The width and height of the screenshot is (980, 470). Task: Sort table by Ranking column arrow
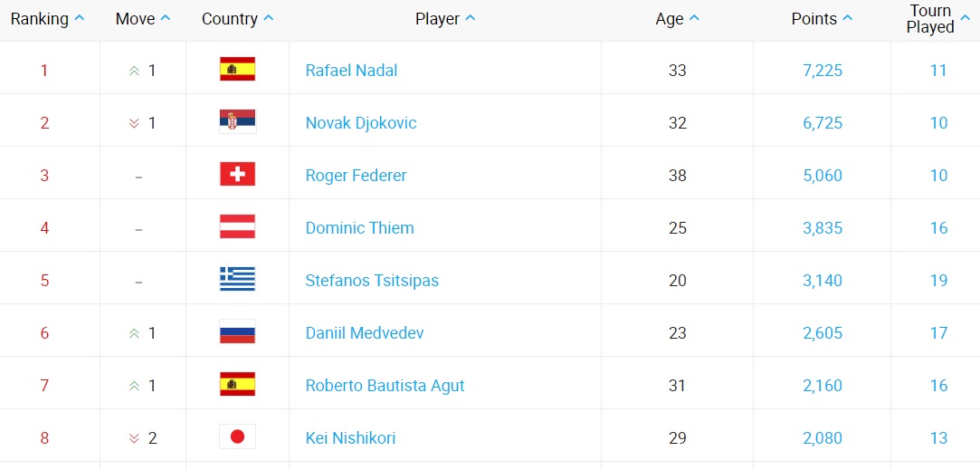(80, 19)
